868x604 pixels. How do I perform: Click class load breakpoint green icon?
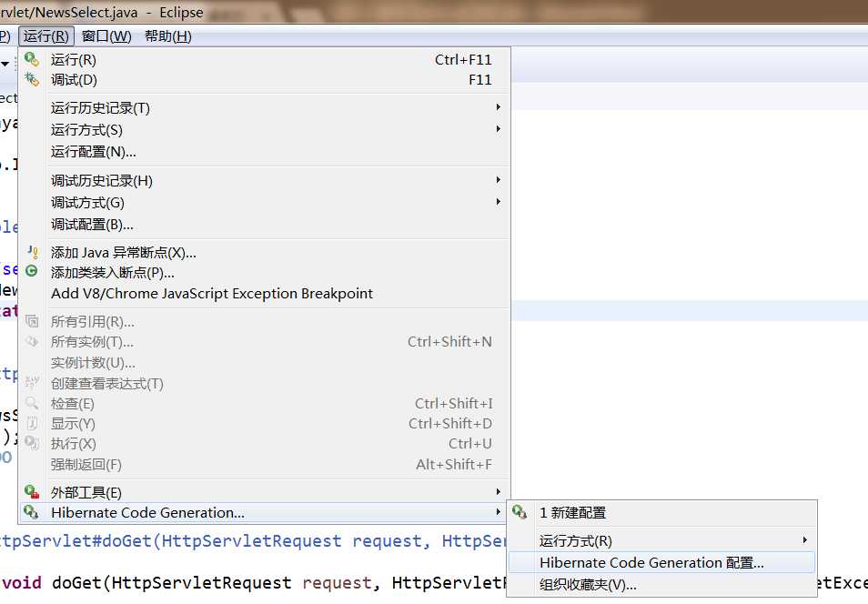coord(32,271)
